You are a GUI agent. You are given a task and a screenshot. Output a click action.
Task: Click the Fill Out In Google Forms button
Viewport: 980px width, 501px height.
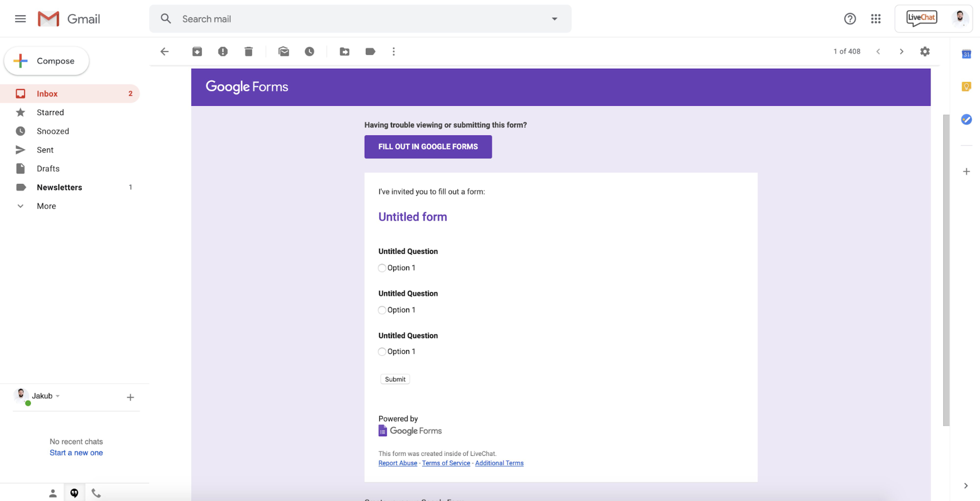coord(427,147)
